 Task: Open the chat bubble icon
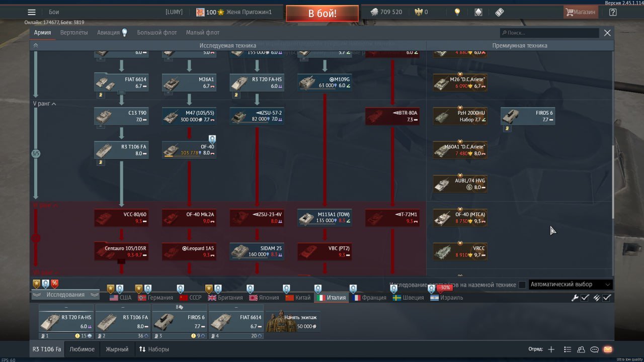[x=594, y=349]
